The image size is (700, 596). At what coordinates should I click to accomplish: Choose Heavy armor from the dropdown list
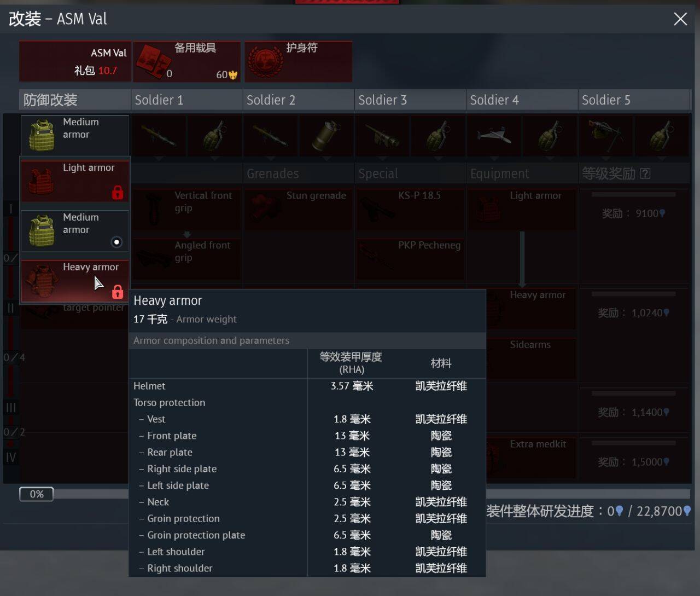[x=75, y=280]
